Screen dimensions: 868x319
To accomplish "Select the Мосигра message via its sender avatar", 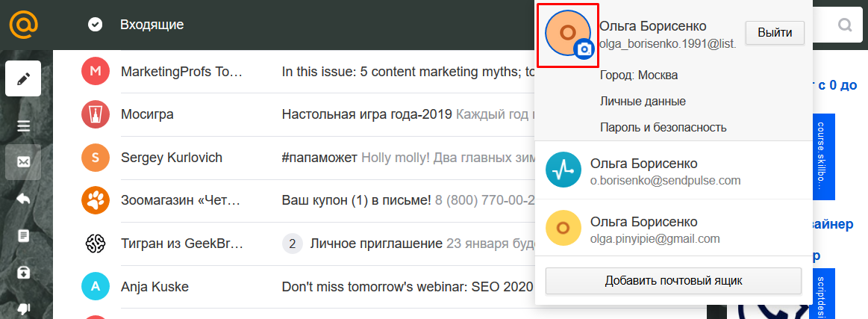I will (95, 114).
